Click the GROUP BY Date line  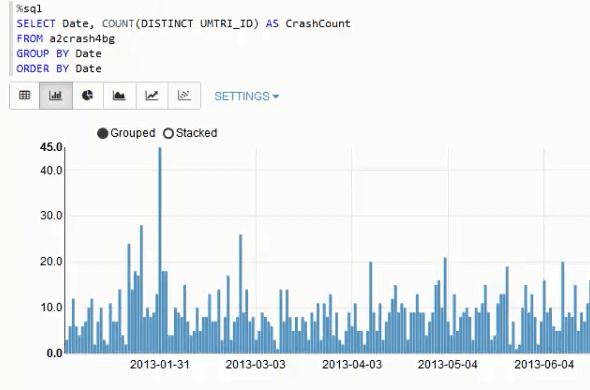point(59,53)
